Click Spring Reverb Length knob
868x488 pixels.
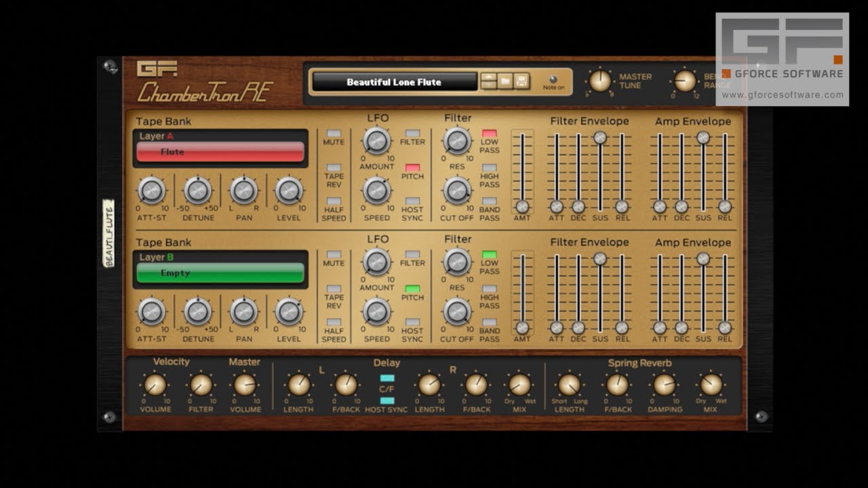tap(570, 385)
